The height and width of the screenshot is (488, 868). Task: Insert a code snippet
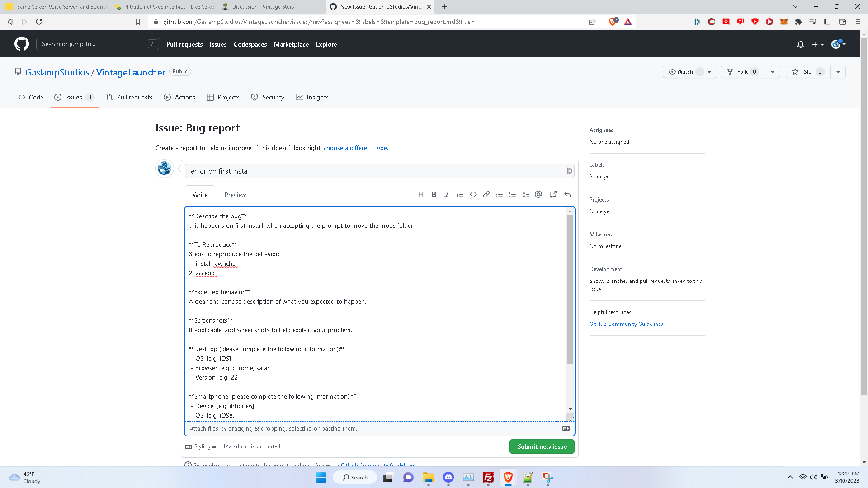tap(473, 194)
